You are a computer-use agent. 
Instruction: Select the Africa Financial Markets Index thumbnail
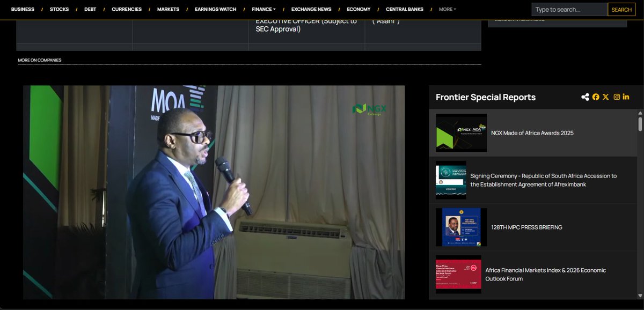pos(458,275)
